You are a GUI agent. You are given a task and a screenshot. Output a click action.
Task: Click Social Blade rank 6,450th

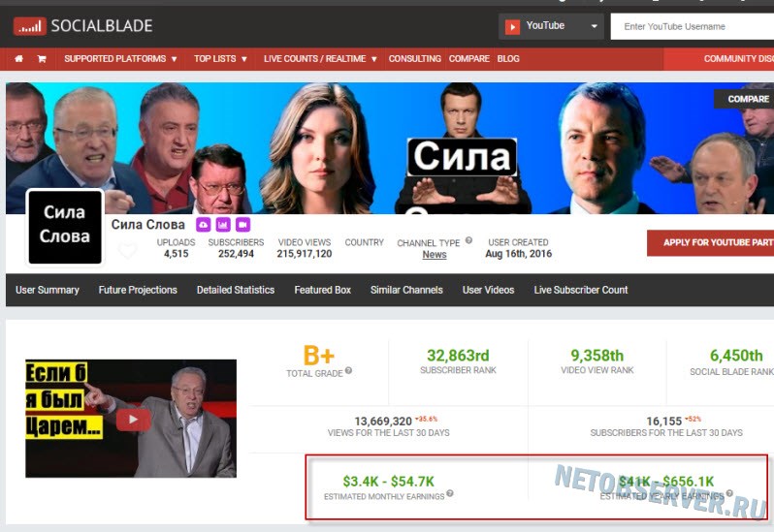click(x=736, y=356)
